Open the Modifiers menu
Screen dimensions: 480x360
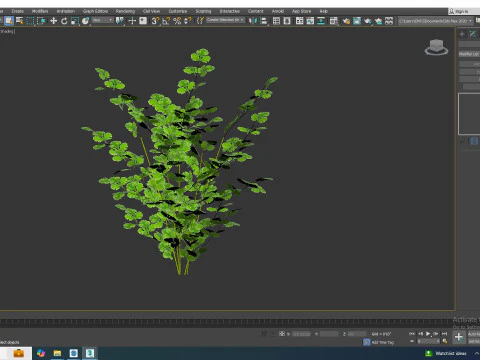point(40,11)
